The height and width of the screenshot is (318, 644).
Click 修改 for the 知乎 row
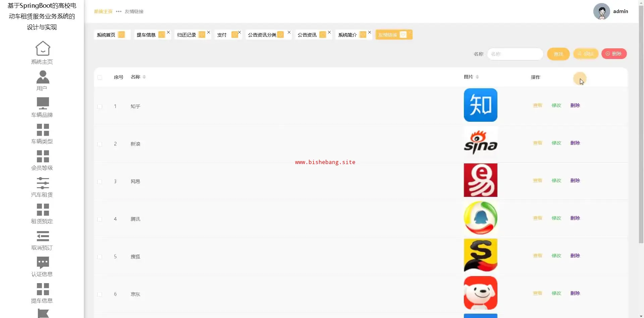(x=556, y=105)
